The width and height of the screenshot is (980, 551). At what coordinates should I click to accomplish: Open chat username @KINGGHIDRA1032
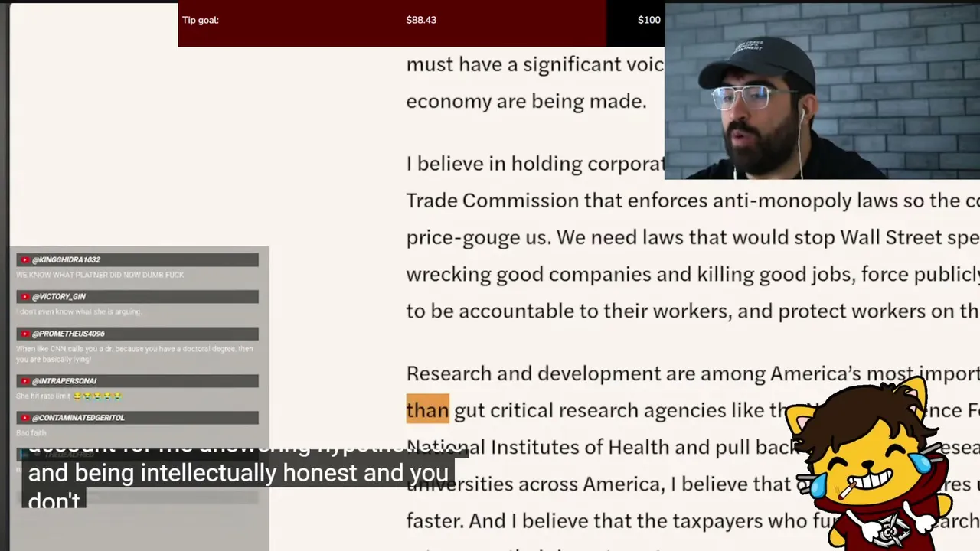coord(66,260)
